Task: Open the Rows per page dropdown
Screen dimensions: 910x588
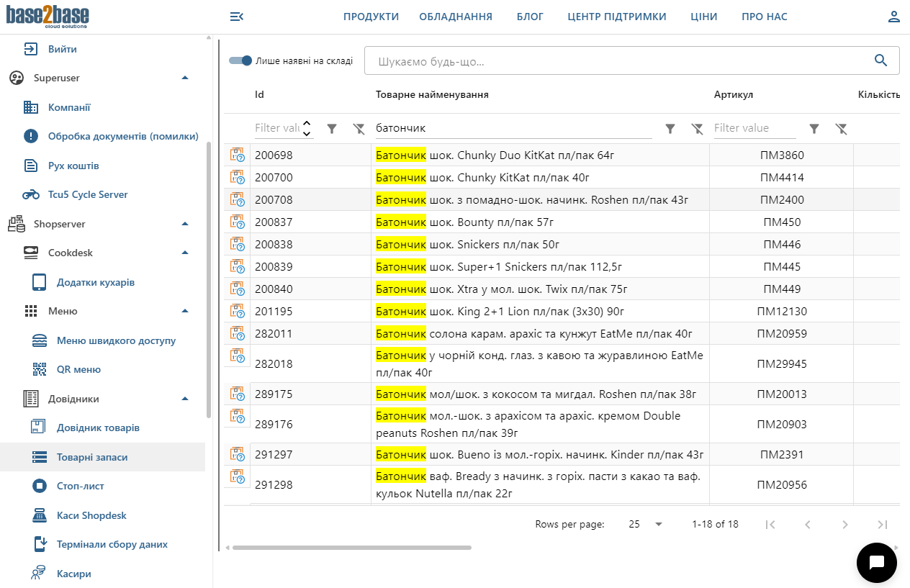Action: (645, 524)
